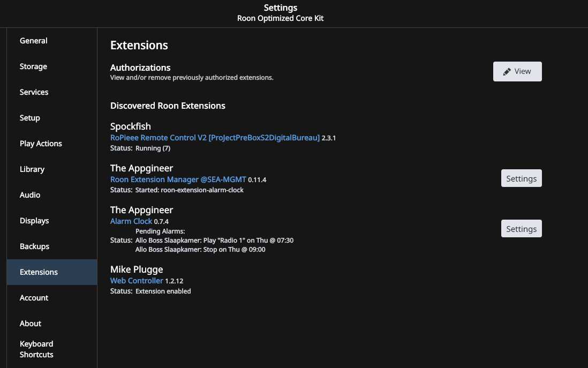Click the pencil icon on the View button

(x=507, y=72)
